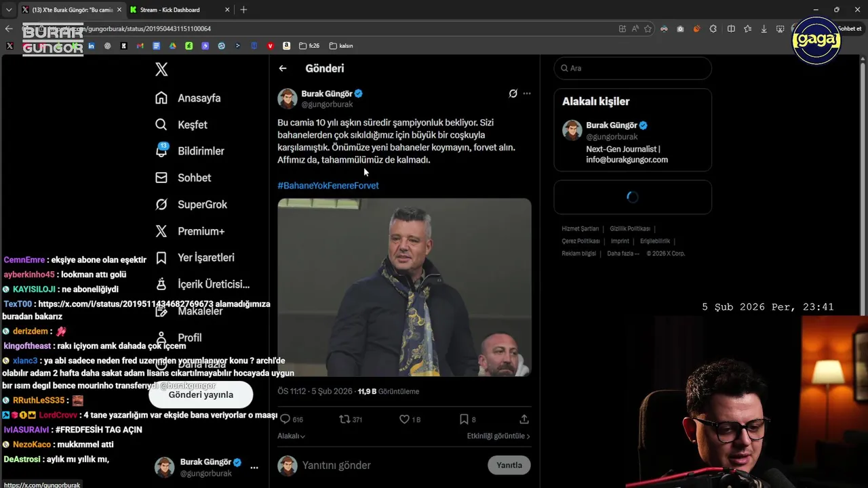Open the LinkedIn bookmark
This screenshot has width=868, height=488.
click(91, 46)
